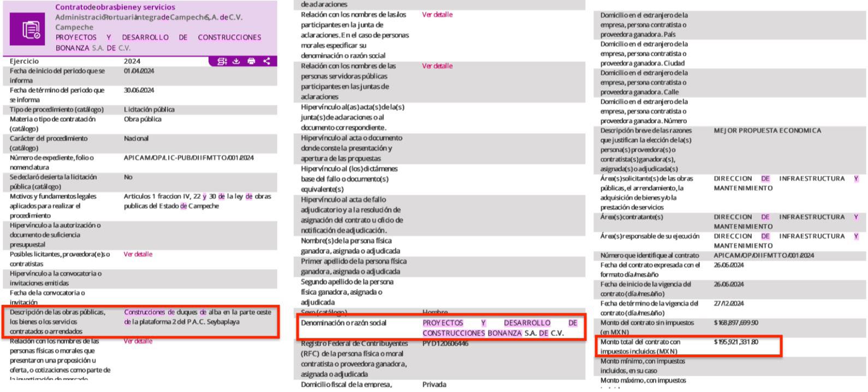Screen dimensions: 868x392
Task: Click Domicilio en el extranjero País label
Action: [x=644, y=25]
